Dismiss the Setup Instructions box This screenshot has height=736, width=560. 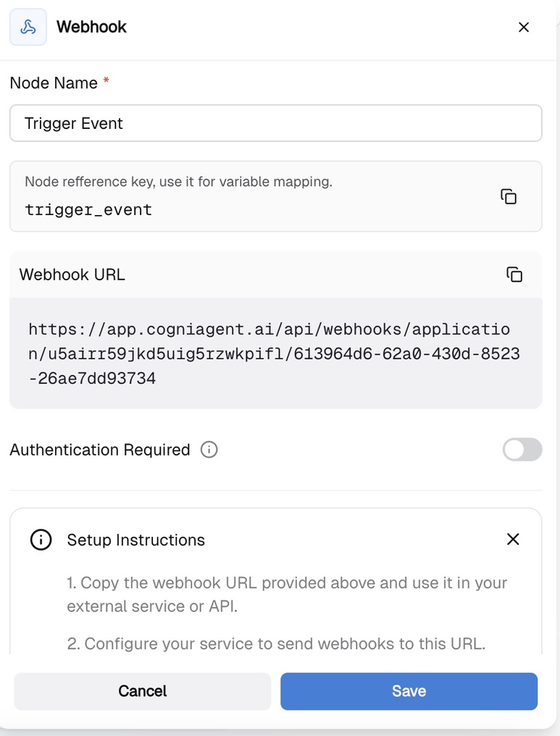point(513,539)
